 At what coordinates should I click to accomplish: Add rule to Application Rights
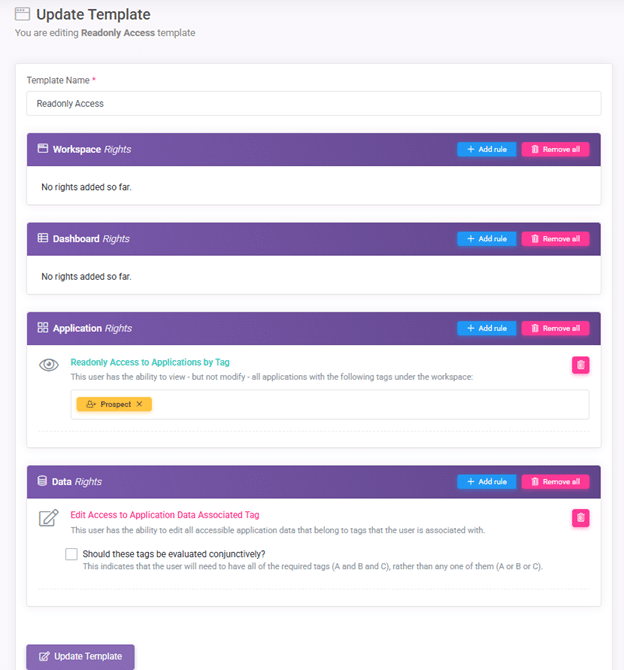(x=486, y=328)
